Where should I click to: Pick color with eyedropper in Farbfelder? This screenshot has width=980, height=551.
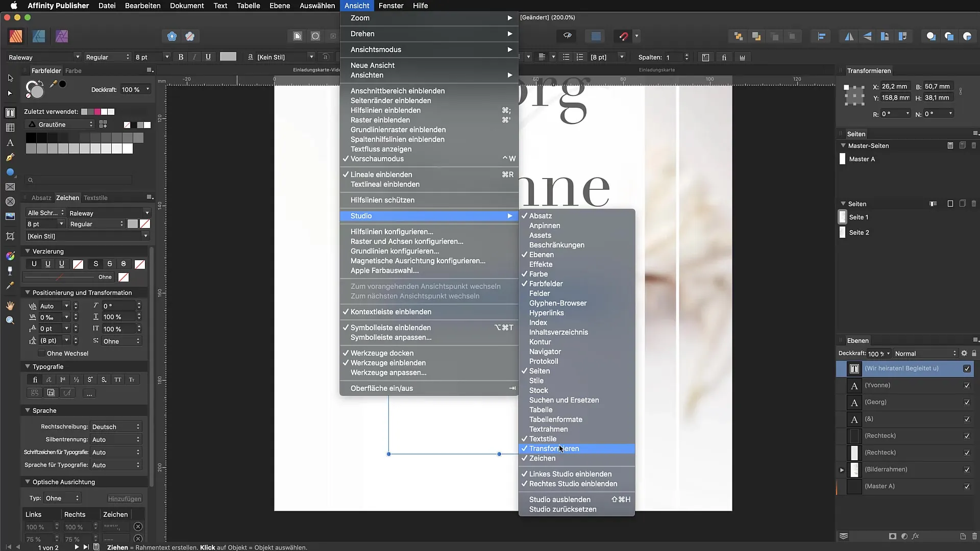coord(53,84)
